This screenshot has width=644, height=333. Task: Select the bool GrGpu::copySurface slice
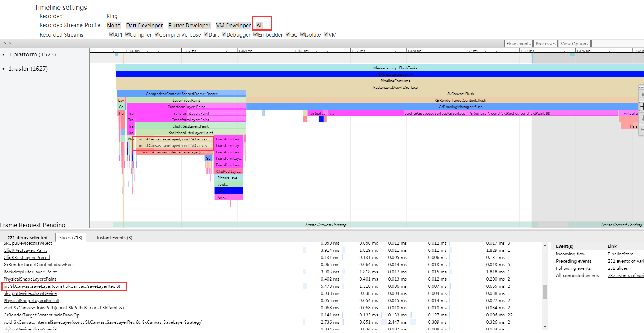coord(477,113)
